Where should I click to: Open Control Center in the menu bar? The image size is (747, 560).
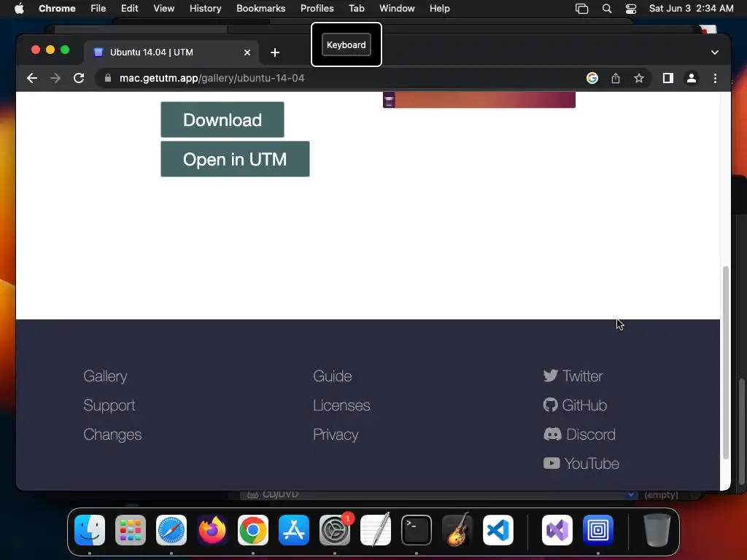(x=631, y=9)
